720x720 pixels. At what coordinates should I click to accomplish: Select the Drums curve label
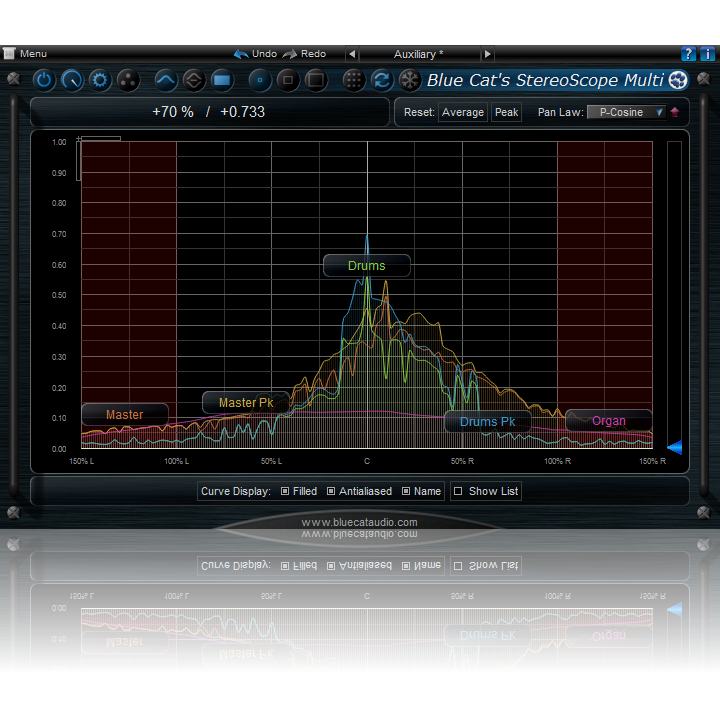[366, 265]
